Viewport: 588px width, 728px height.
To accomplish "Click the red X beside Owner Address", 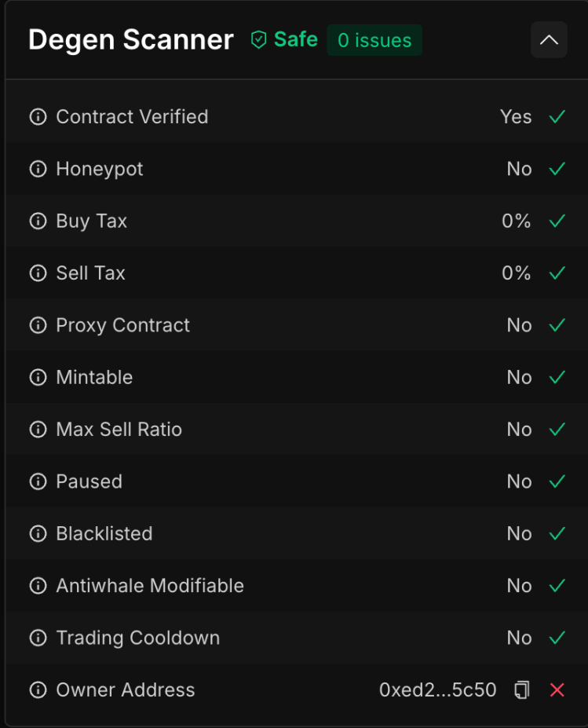I will 557,690.
